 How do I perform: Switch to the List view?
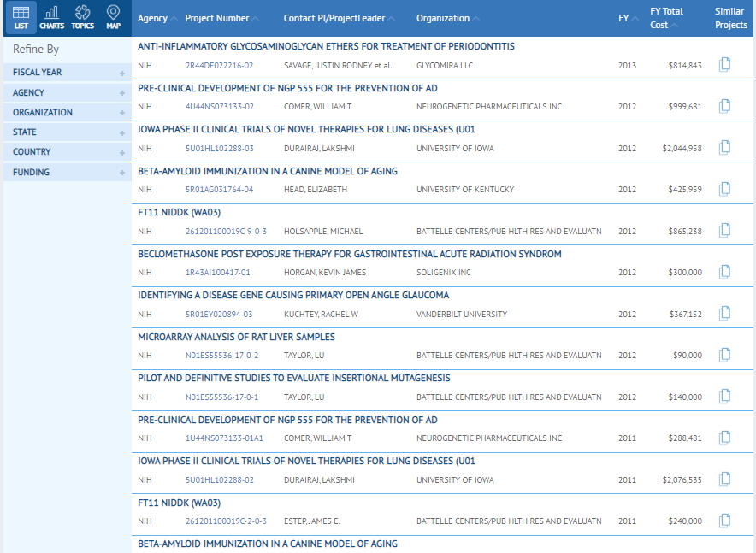(21, 18)
